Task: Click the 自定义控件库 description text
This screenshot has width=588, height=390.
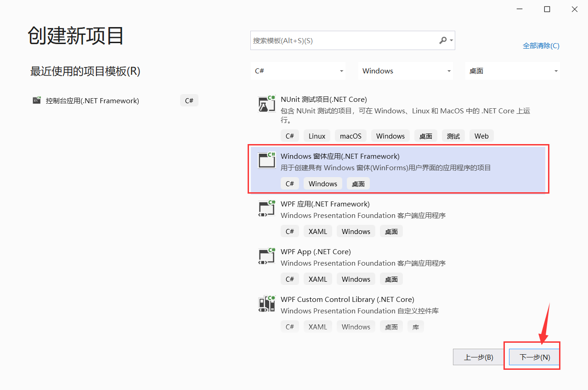Action: [x=360, y=311]
